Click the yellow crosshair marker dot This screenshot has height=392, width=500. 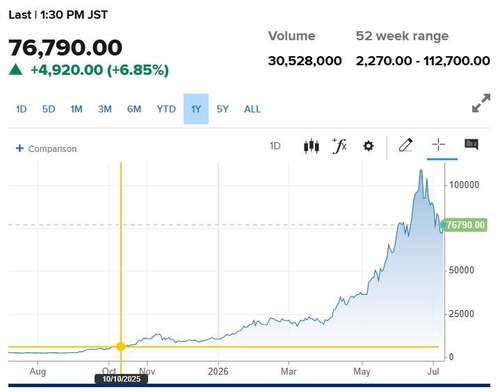[x=121, y=347]
